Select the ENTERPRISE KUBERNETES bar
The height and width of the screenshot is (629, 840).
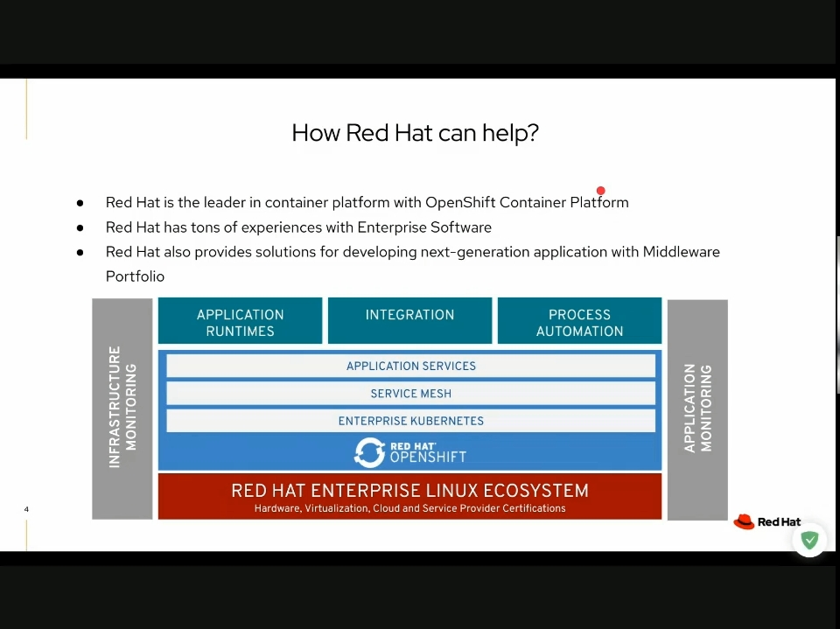tap(410, 421)
